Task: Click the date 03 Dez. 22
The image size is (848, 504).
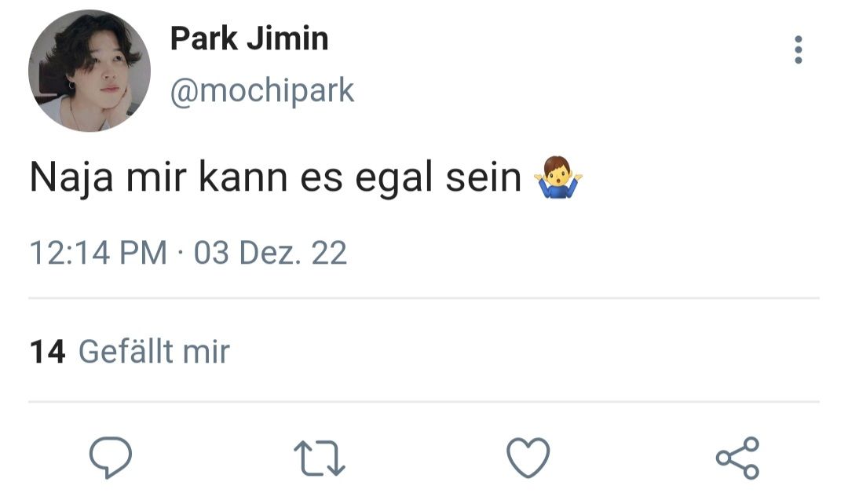Action: [270, 253]
